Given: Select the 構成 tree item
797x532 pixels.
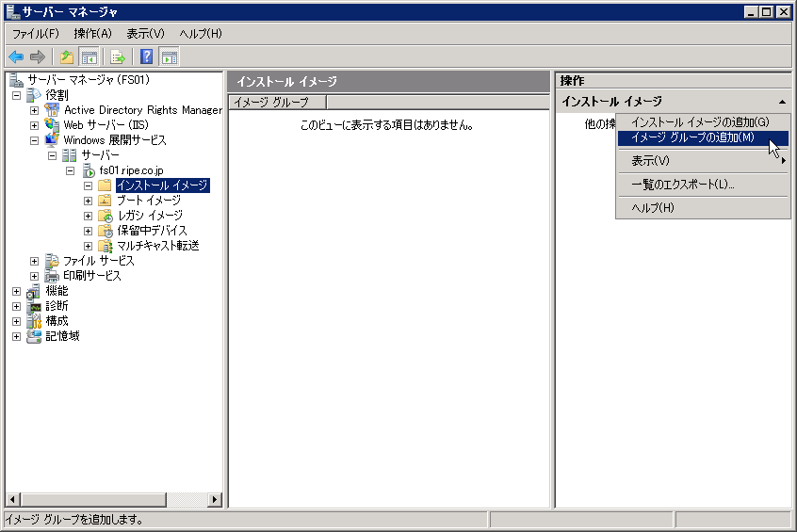Looking at the screenshot, I should click(x=57, y=321).
